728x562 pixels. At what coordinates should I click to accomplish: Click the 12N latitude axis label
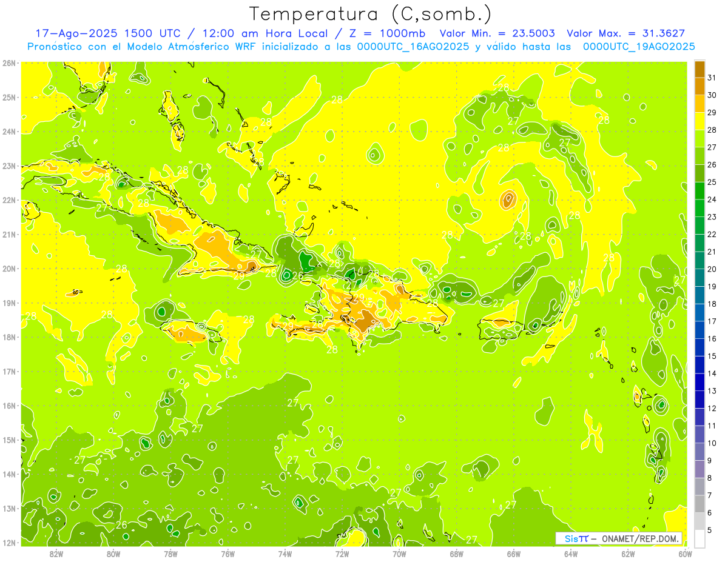pyautogui.click(x=9, y=543)
